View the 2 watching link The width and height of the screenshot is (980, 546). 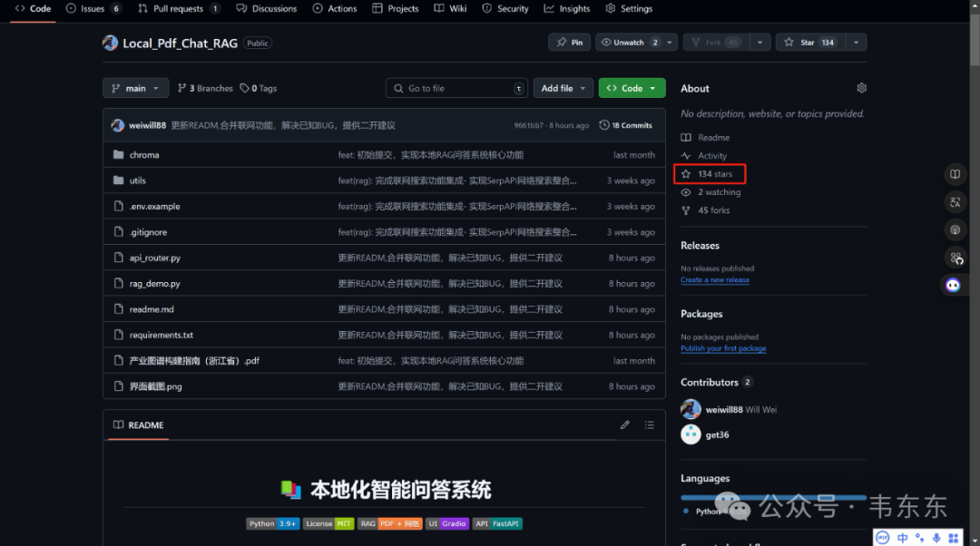point(710,191)
